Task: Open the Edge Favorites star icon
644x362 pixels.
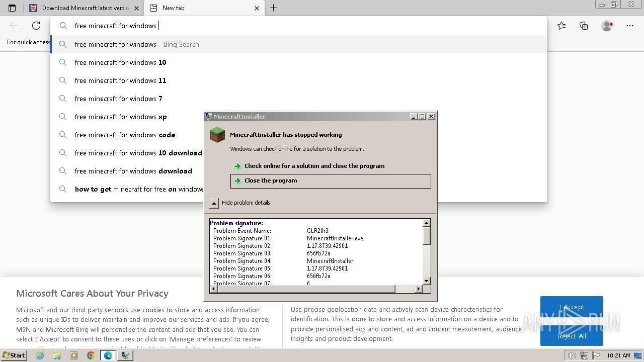Action: (x=561, y=26)
